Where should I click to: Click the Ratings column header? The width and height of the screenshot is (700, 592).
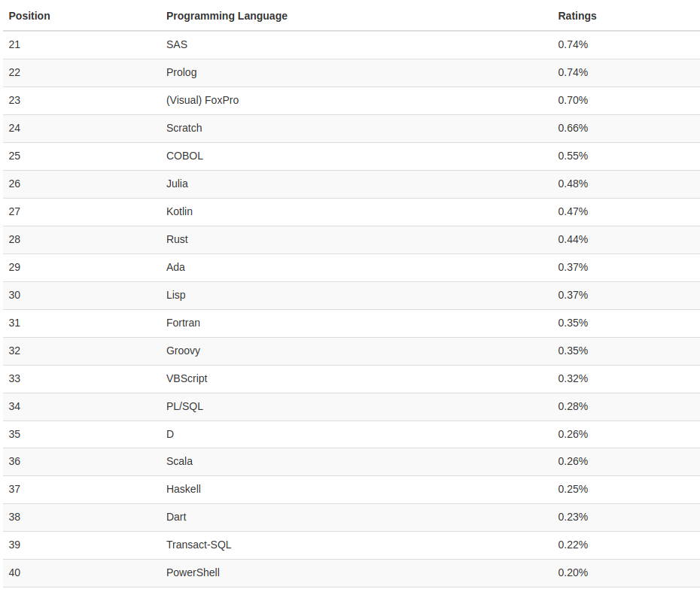pyautogui.click(x=577, y=16)
